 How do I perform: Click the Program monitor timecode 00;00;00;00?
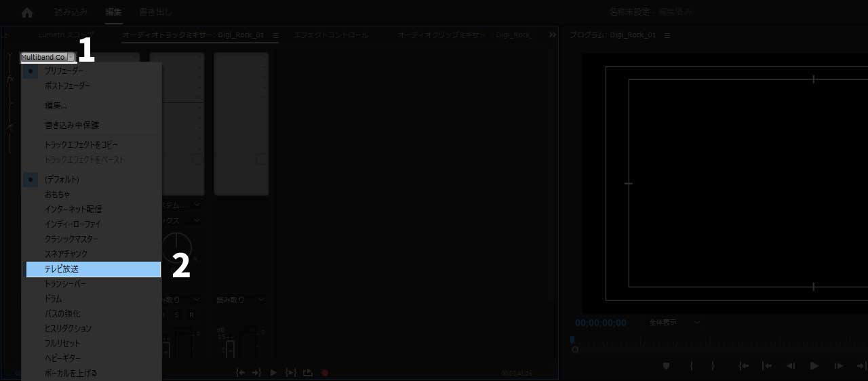(x=601, y=323)
